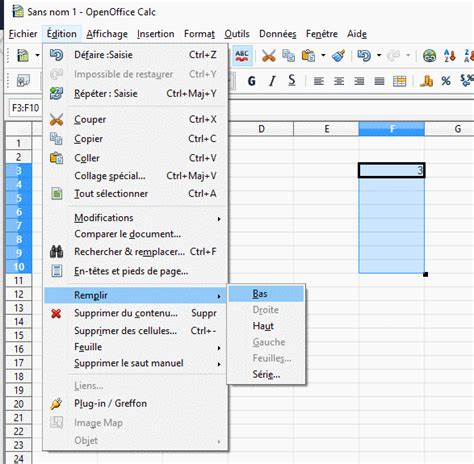Click the Copy icon in the toolbar
The width and height of the screenshot is (474, 464).
(x=288, y=56)
